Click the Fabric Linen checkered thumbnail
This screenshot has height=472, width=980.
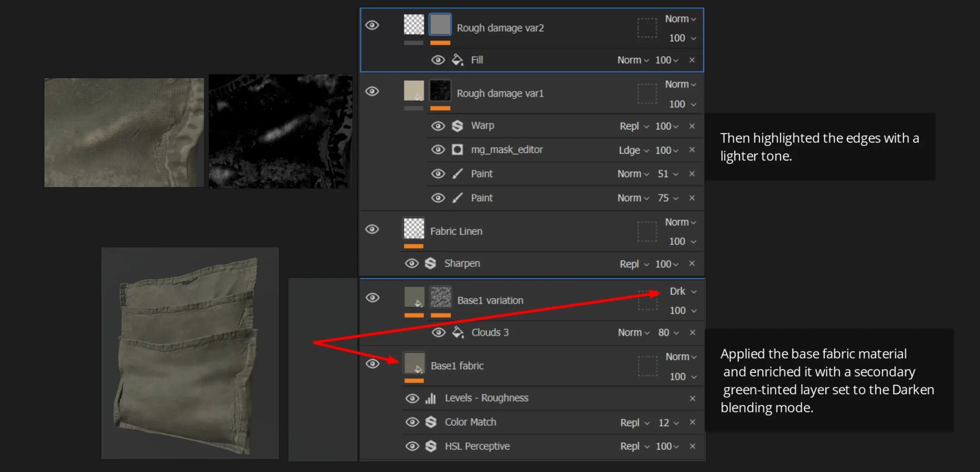click(x=414, y=229)
